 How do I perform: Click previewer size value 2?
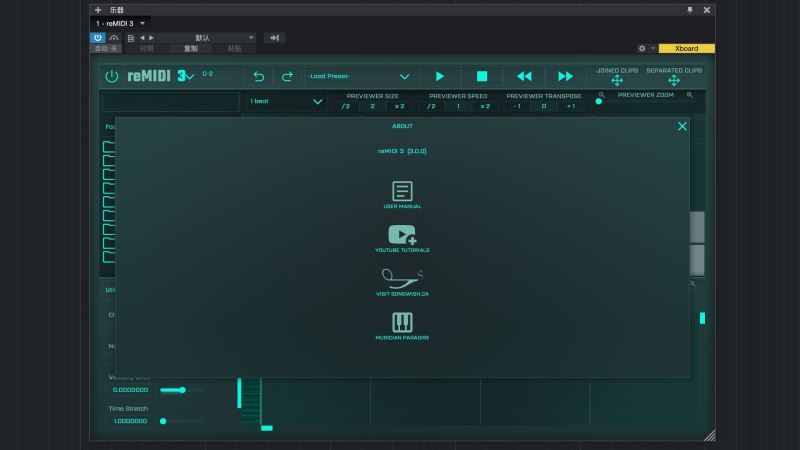click(372, 106)
